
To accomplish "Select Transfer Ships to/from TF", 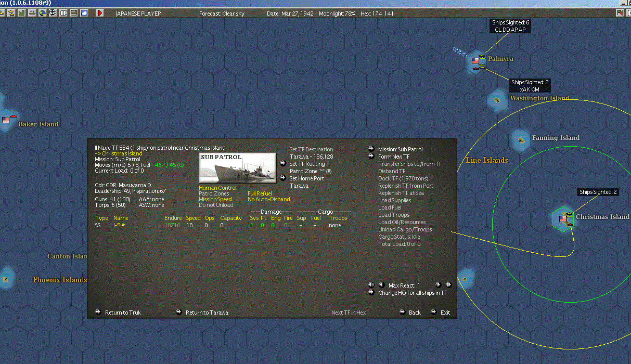I will (x=410, y=164).
